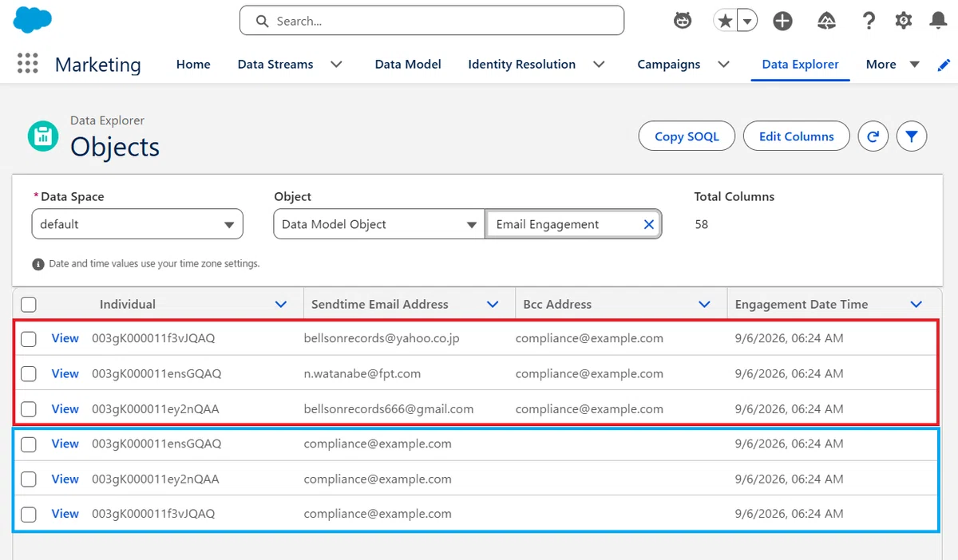Image resolution: width=958 pixels, height=560 pixels.
Task: Open the Astro guidance mascot icon
Action: [683, 22]
